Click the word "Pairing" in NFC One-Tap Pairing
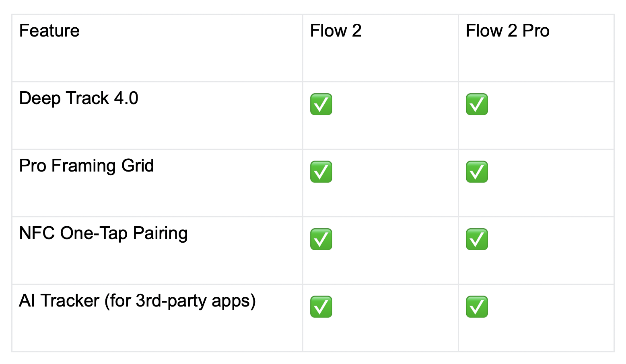Viewport: 626px width, 364px height. (160, 233)
